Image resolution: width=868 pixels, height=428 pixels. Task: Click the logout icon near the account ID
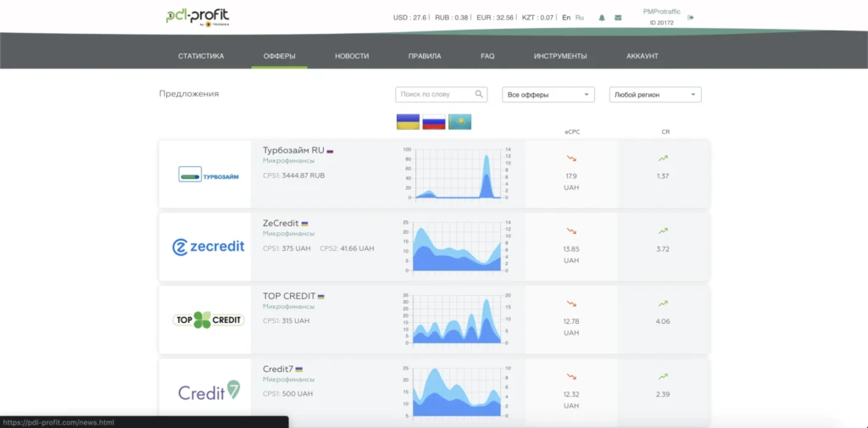click(x=690, y=18)
